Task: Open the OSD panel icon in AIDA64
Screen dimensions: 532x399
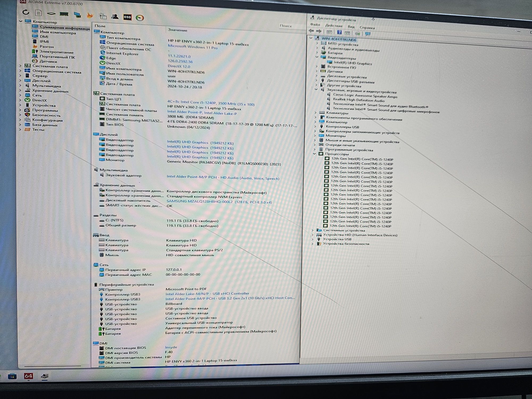Action: 127,17
